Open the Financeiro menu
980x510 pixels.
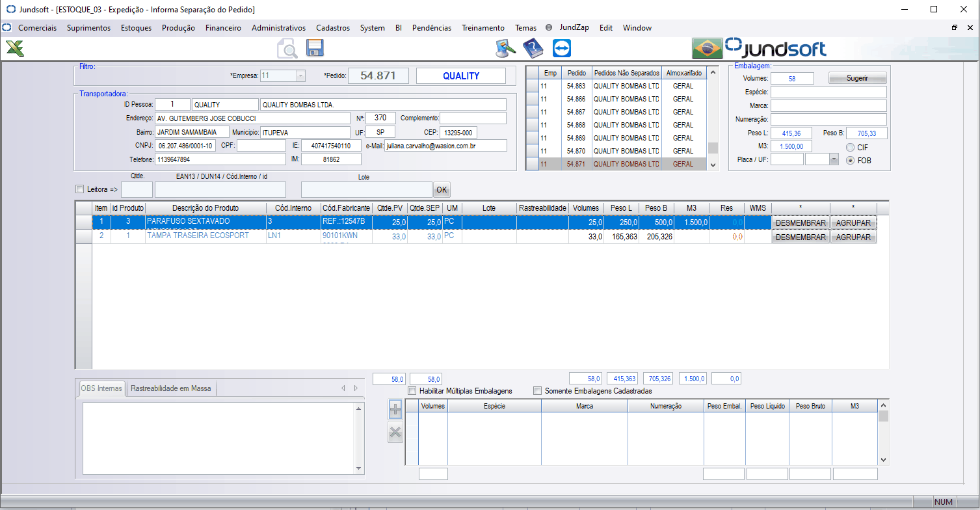click(223, 28)
